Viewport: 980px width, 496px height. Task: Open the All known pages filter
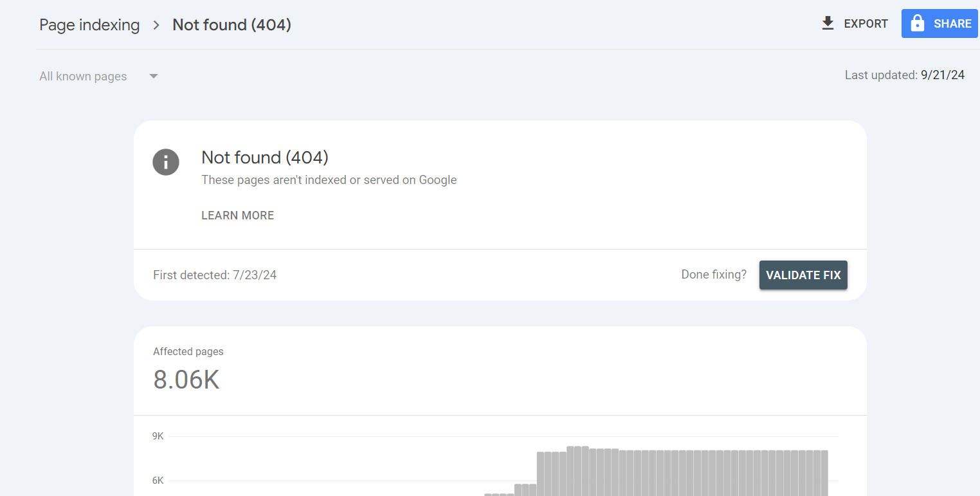[x=83, y=77]
